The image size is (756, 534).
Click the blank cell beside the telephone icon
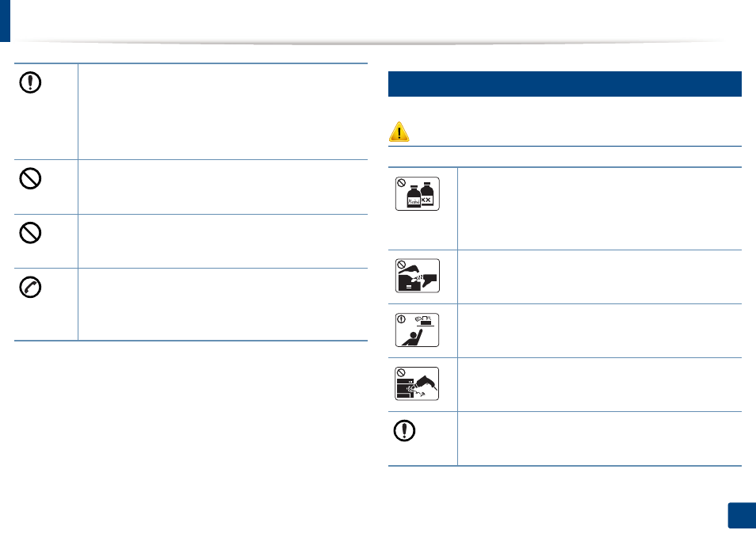click(223, 304)
